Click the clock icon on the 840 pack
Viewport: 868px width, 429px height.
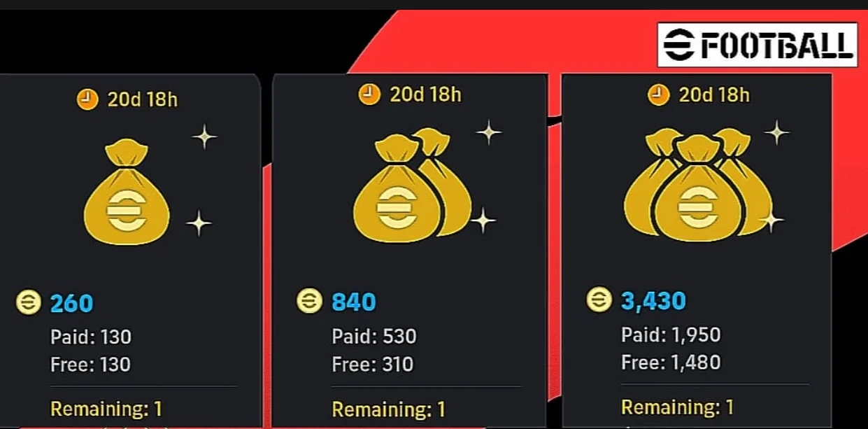369,94
